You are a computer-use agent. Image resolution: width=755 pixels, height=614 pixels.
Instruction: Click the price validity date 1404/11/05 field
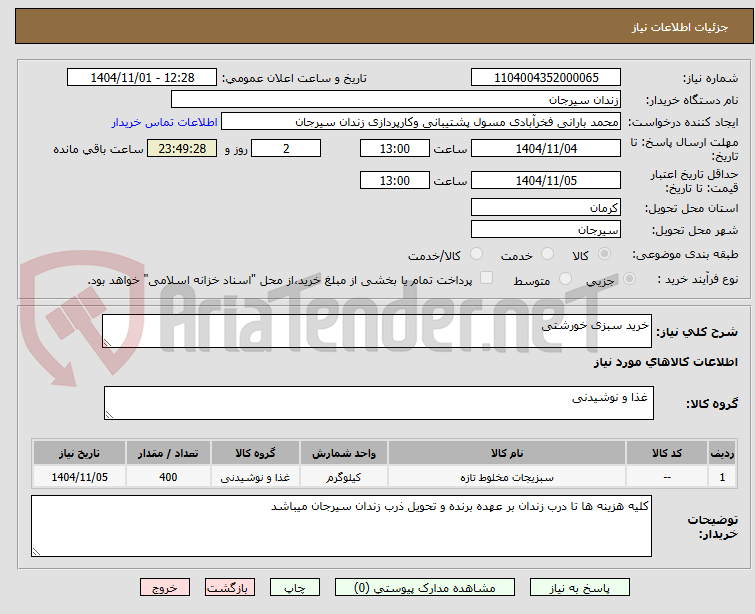pos(546,181)
